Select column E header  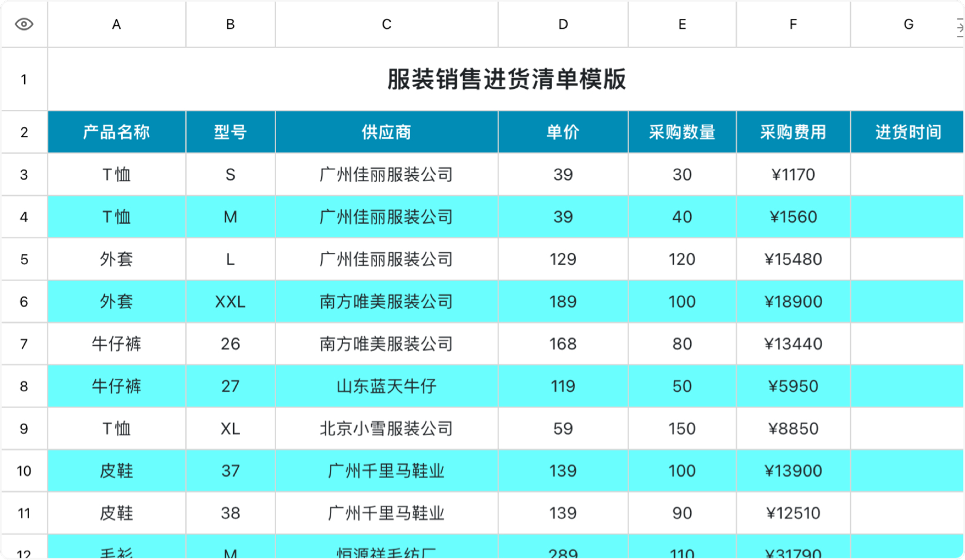coord(682,24)
